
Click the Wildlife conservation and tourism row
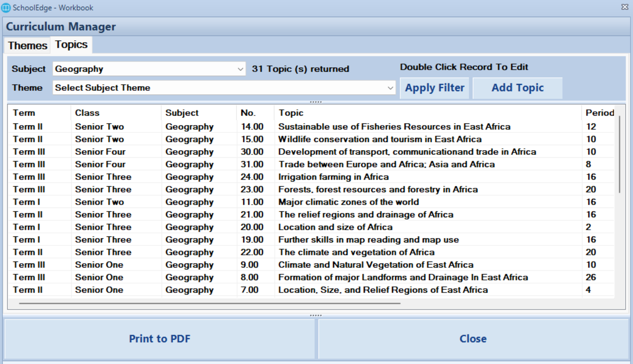pos(379,139)
